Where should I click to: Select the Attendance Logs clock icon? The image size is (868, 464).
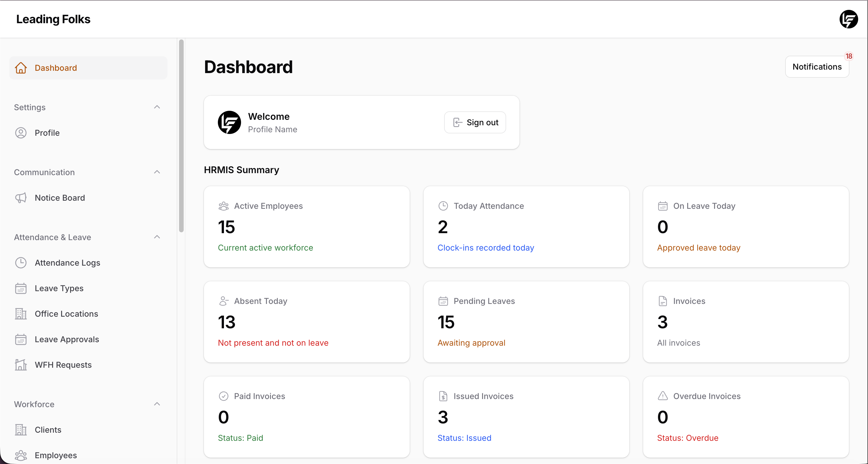click(x=21, y=263)
